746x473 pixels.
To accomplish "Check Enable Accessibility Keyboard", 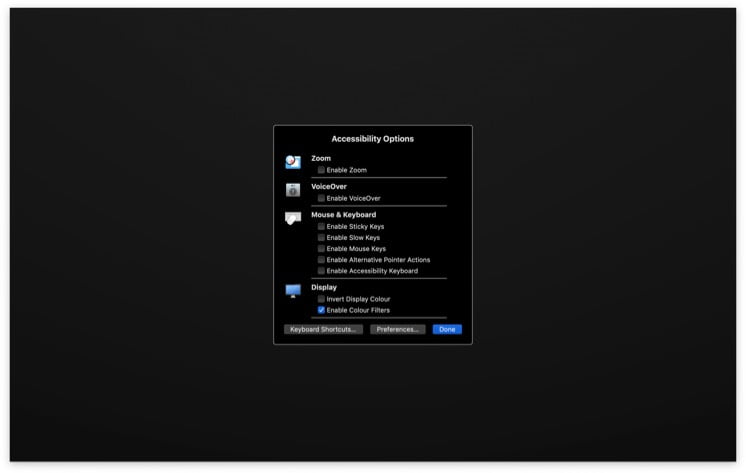I will [x=321, y=271].
